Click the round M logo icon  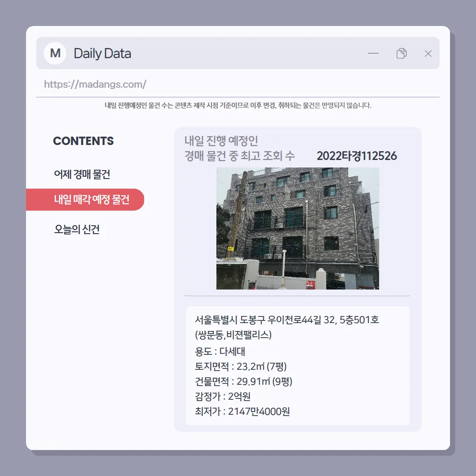point(55,53)
